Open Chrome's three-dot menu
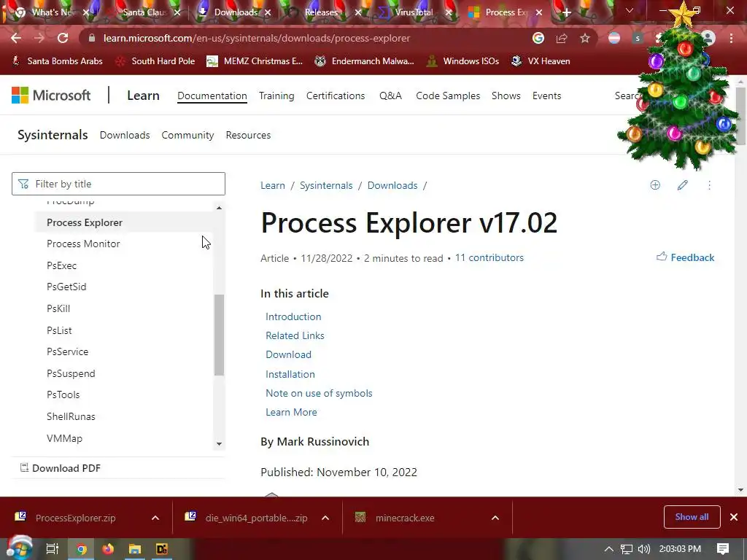Image resolution: width=747 pixels, height=560 pixels. tap(731, 38)
